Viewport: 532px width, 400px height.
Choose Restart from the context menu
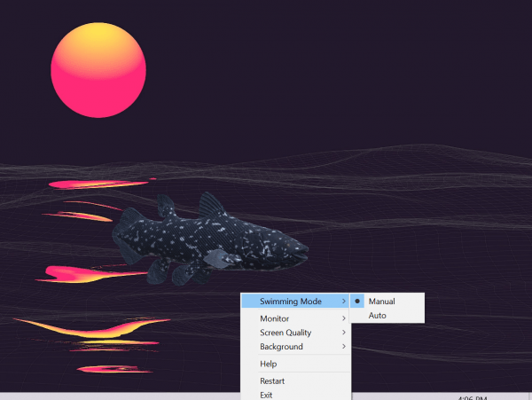272,381
